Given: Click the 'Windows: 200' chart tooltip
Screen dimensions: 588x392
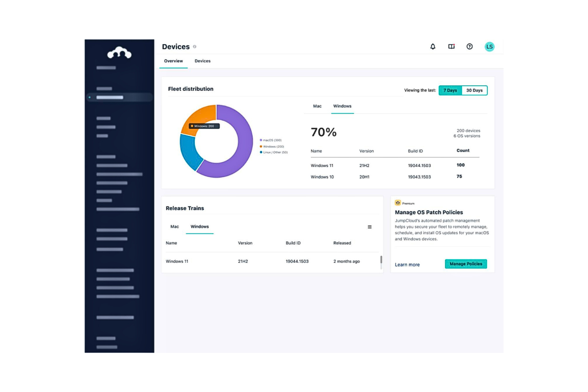Looking at the screenshot, I should click(204, 126).
